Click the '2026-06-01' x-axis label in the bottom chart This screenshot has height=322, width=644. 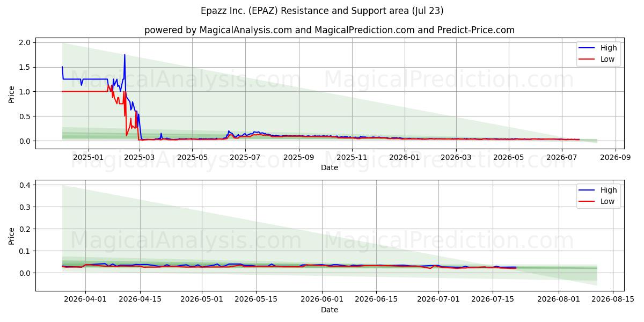[323, 299]
